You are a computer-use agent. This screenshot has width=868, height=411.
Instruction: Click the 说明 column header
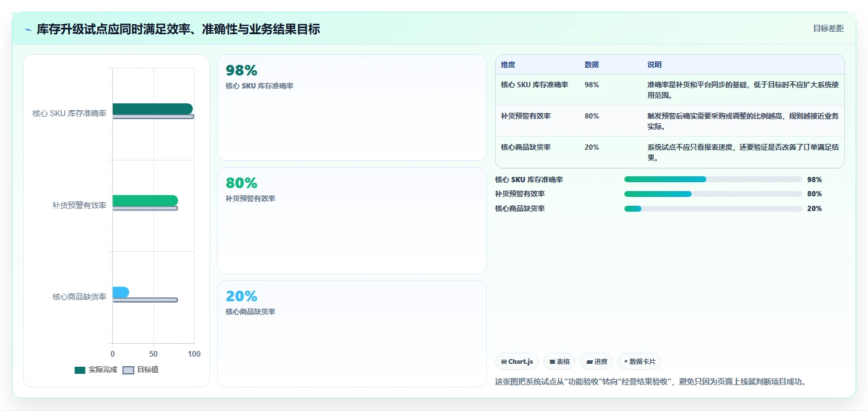pyautogui.click(x=654, y=65)
